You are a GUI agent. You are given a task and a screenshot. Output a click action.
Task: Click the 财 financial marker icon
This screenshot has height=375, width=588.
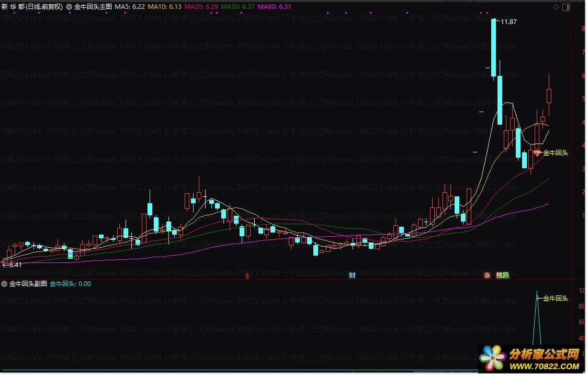(x=352, y=275)
